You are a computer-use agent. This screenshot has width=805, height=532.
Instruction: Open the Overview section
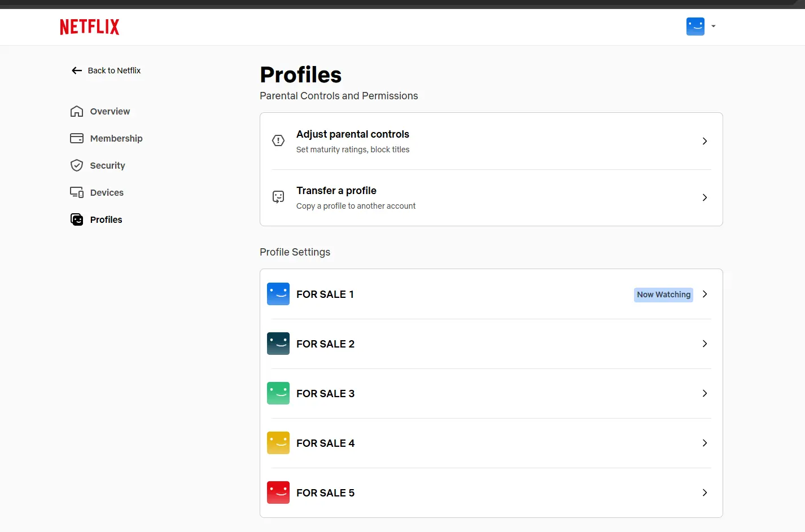click(x=110, y=111)
